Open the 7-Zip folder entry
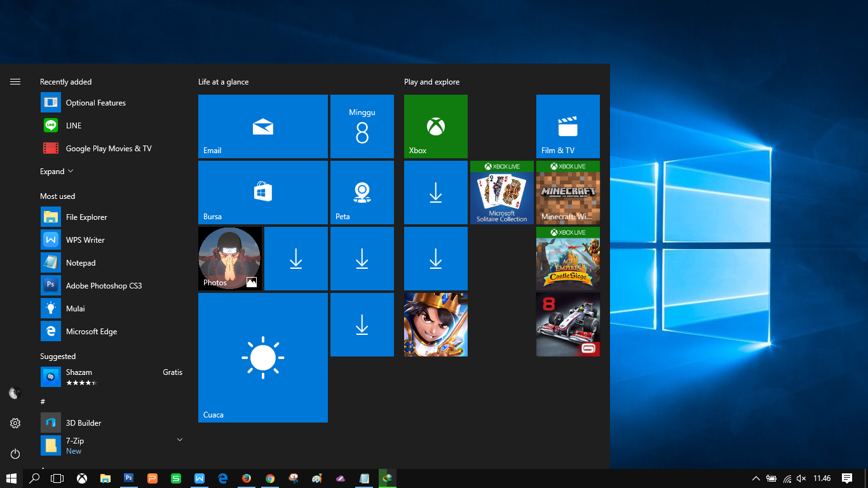 (112, 446)
